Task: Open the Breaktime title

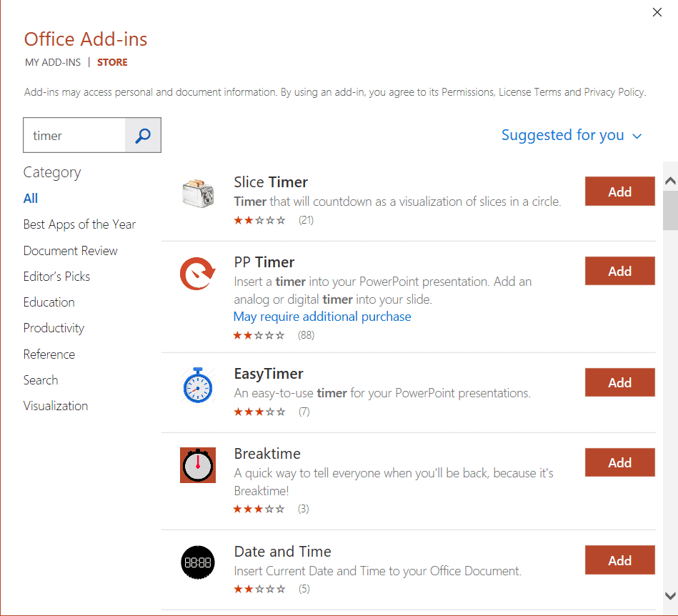Action: click(x=267, y=454)
